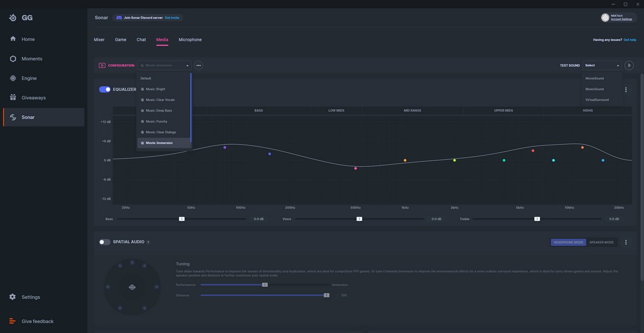Choose Movie: Immersion preset in list
The image size is (644, 333).
pos(164,143)
